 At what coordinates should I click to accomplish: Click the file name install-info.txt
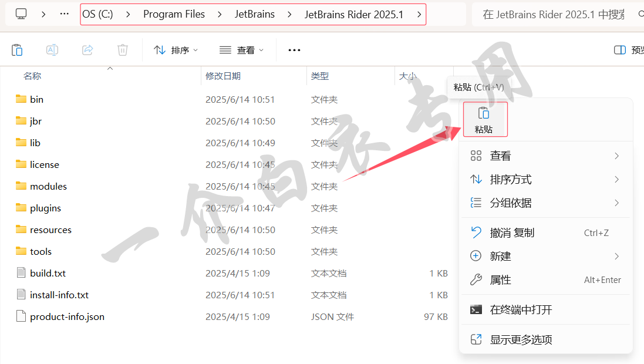(x=59, y=295)
